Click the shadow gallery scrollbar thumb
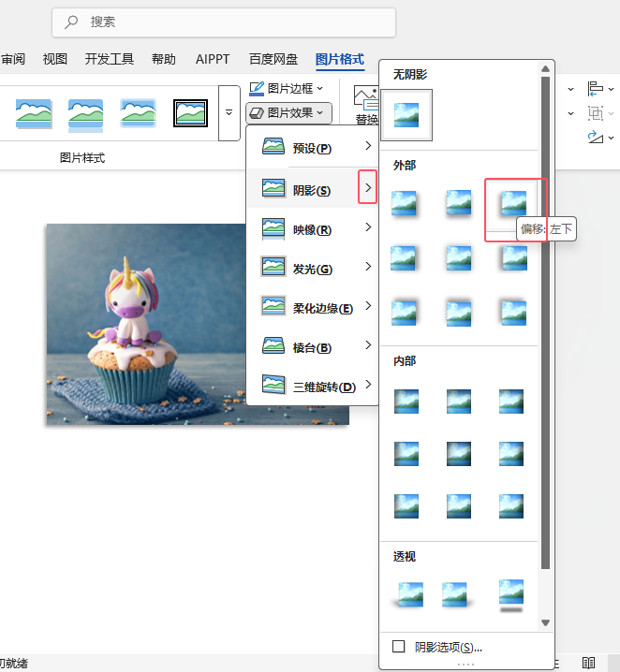620x672 pixels. tap(545, 323)
